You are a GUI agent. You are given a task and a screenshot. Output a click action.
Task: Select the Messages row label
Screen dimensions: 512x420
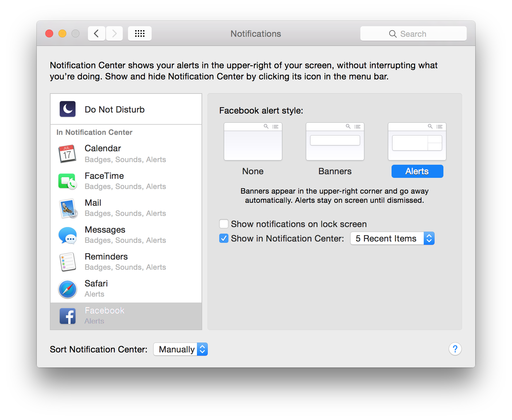coord(105,230)
